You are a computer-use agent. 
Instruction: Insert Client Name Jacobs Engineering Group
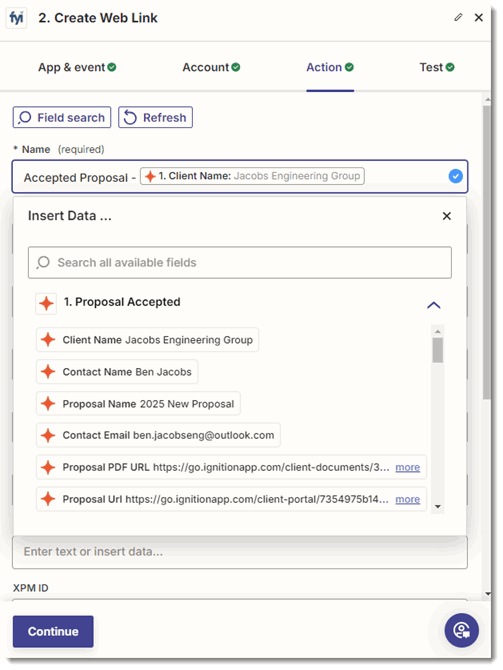[x=147, y=340]
